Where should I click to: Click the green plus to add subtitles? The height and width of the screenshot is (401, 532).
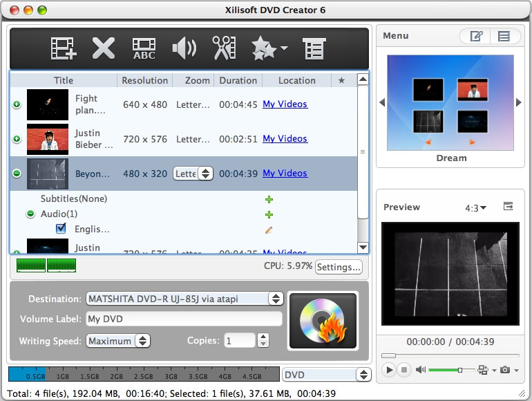click(269, 199)
